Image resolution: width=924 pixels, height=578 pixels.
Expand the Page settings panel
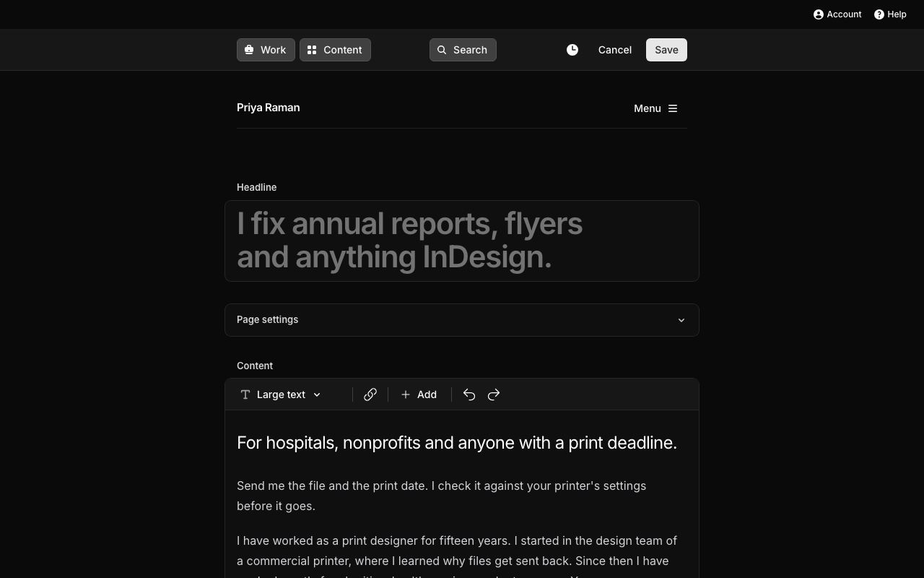click(462, 320)
